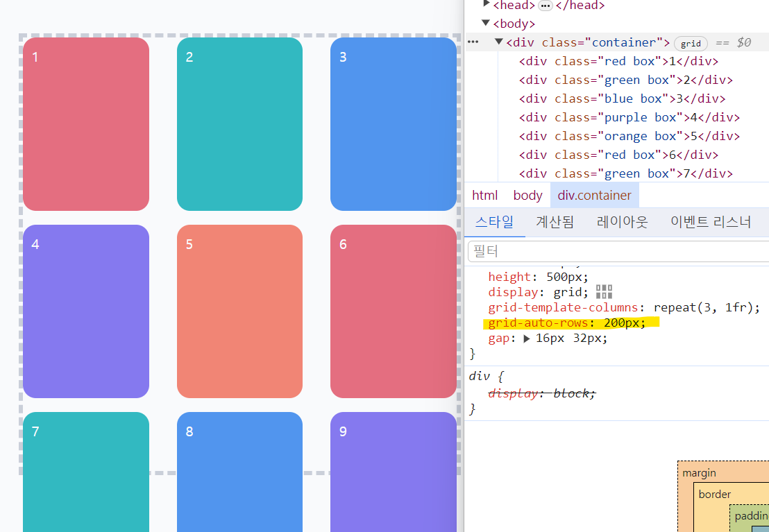
Task: Click the display grid value
Action: click(x=567, y=292)
